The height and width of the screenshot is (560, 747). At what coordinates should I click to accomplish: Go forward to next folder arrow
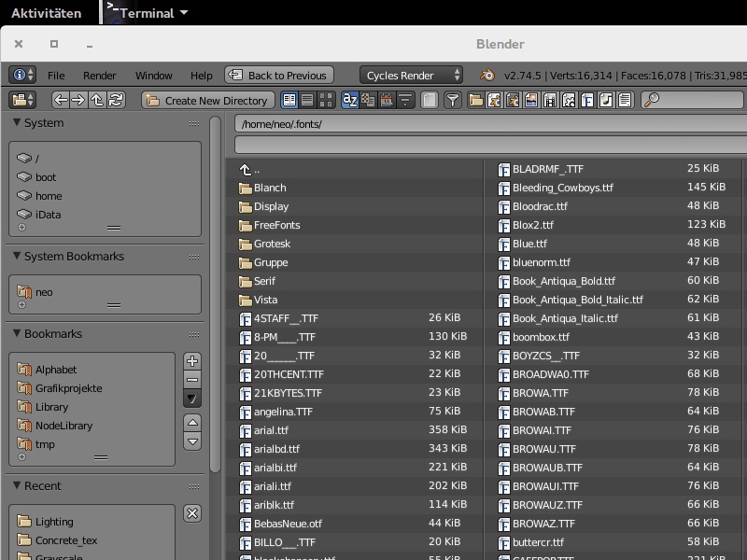tap(78, 100)
